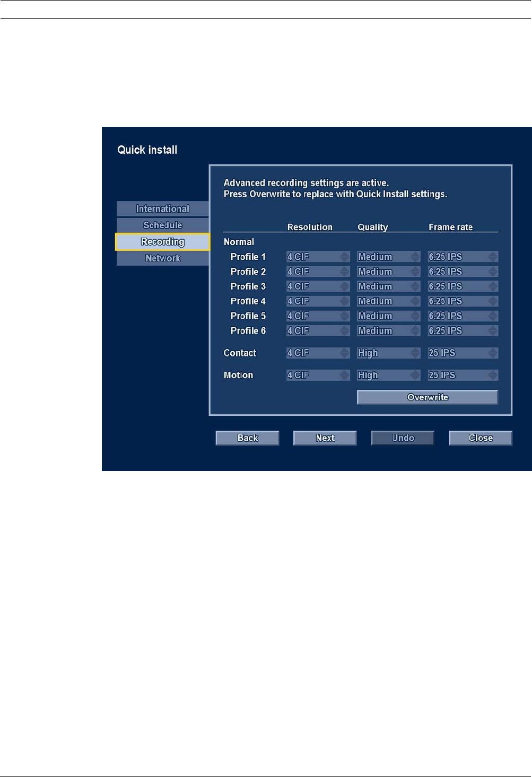Open Profile 4 Frame rate dropdown
Viewport: 532px width, 777px height.
(463, 301)
